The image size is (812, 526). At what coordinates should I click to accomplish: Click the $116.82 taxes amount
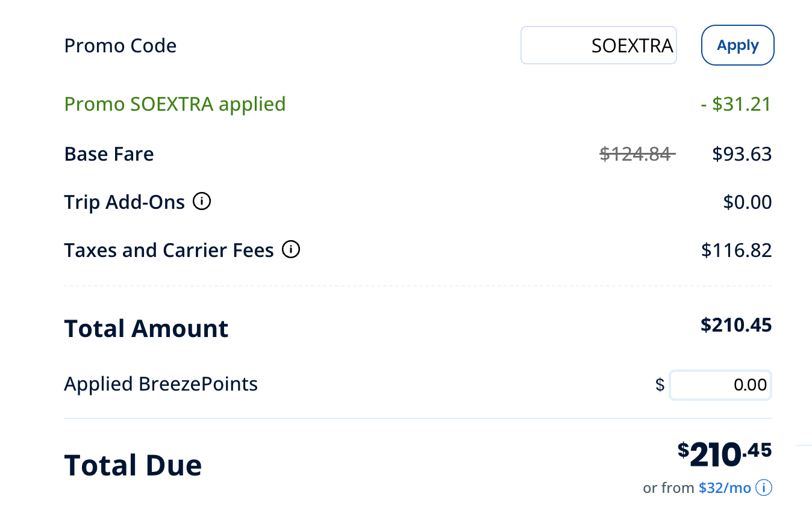736,250
